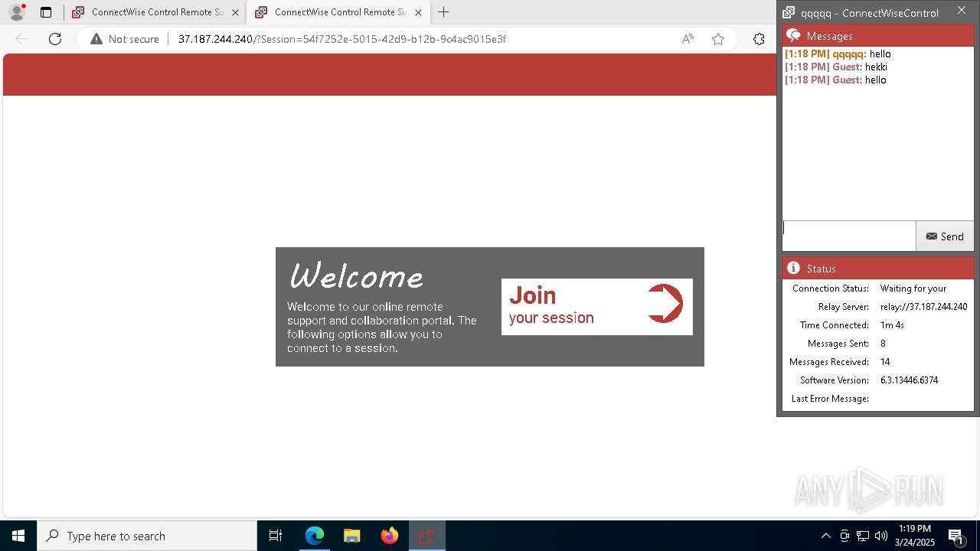Show hidden system tray icons
This screenshot has width=980, height=551.
pos(825,536)
